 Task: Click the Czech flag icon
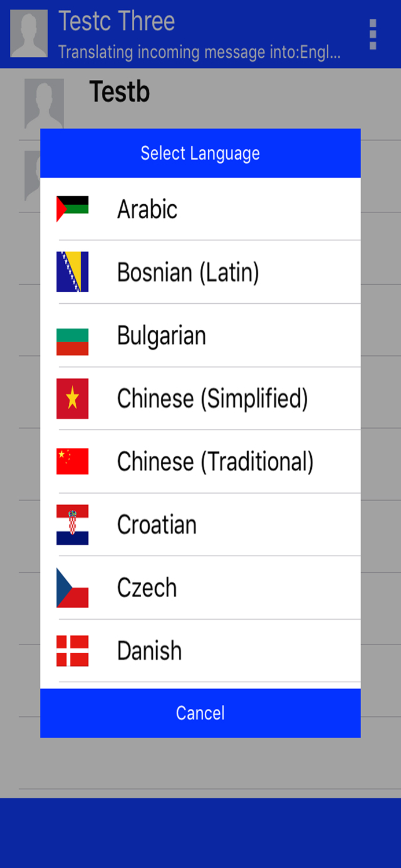pos(72,587)
